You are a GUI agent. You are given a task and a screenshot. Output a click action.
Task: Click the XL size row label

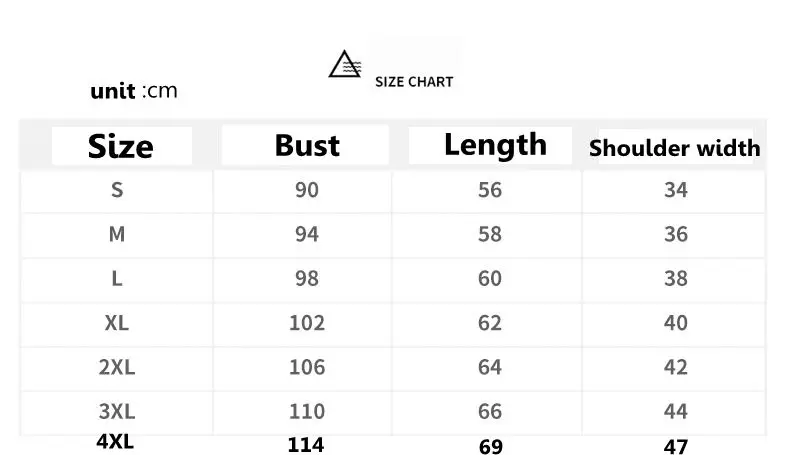[x=117, y=322]
